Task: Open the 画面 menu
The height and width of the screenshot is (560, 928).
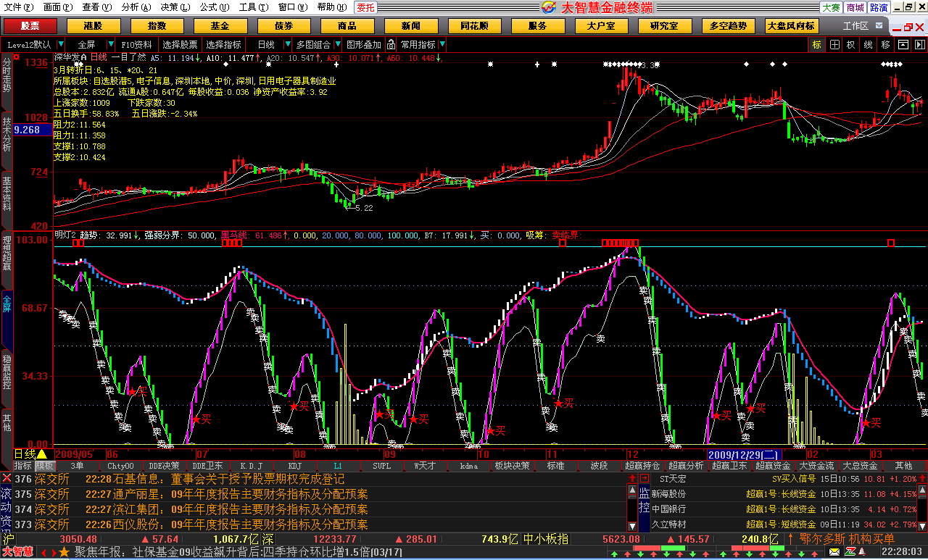Action: click(57, 7)
